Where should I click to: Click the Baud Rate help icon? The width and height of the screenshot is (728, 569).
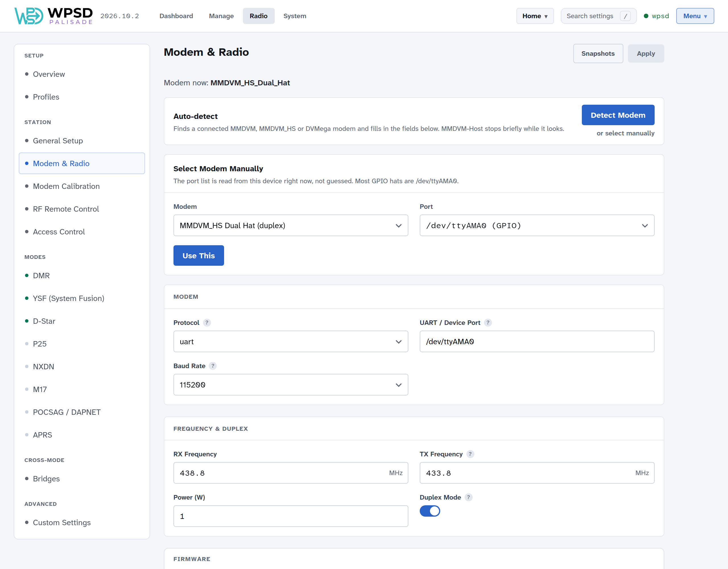pyautogui.click(x=213, y=366)
